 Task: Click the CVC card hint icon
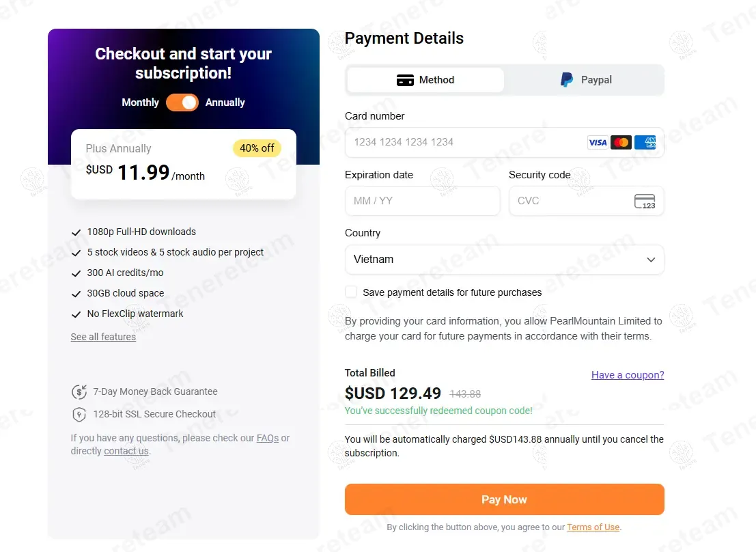coord(644,201)
